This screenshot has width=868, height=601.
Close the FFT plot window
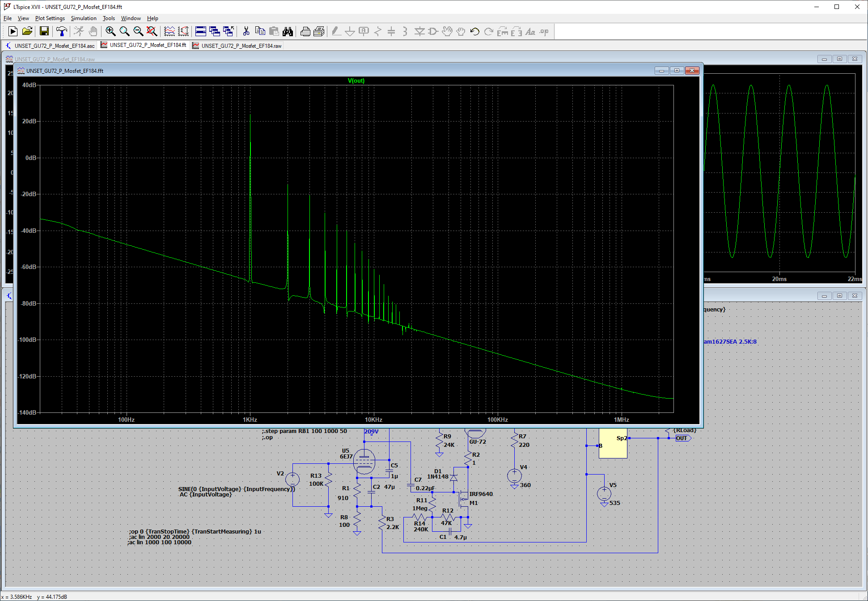pyautogui.click(x=692, y=71)
